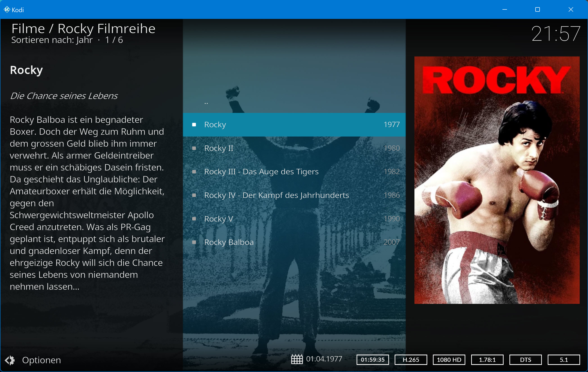588x372 pixels.
Task: Close the Kodi window
Action: [x=571, y=9]
